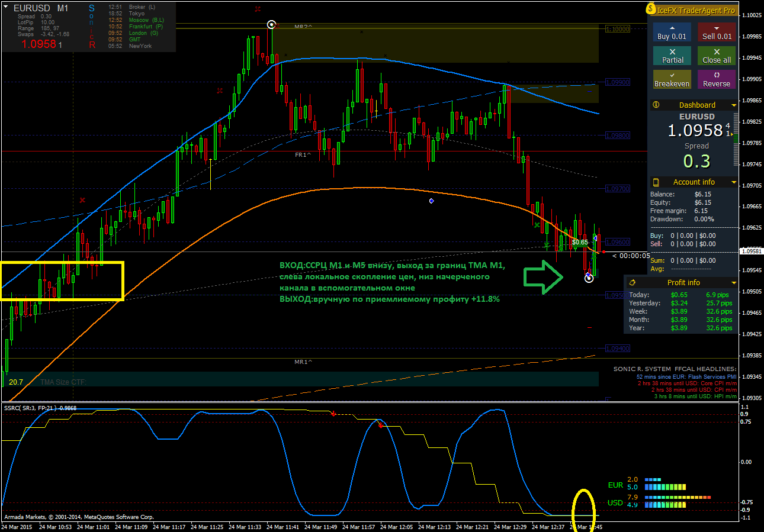Click the 1.09400 price level label
764x532 pixels.
618,348
